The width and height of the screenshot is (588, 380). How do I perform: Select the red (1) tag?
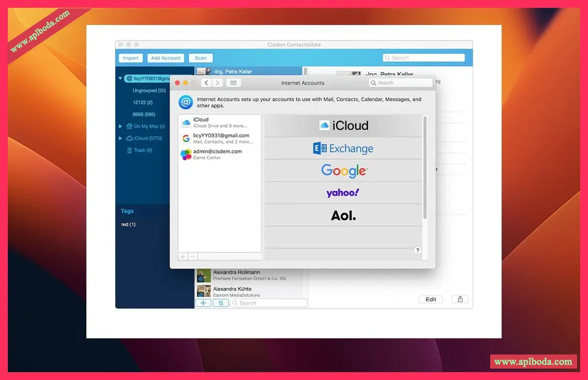click(128, 224)
